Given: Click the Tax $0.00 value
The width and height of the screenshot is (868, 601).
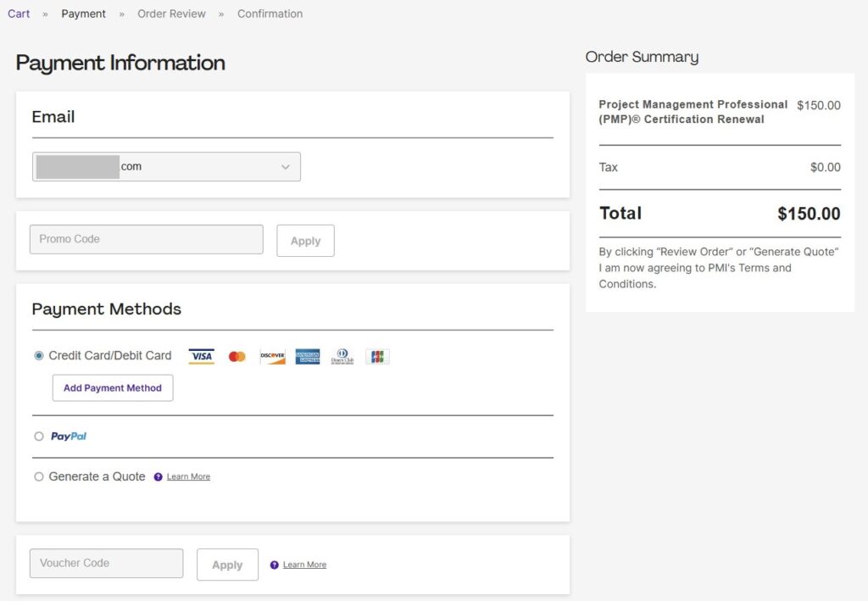Looking at the screenshot, I should (826, 167).
